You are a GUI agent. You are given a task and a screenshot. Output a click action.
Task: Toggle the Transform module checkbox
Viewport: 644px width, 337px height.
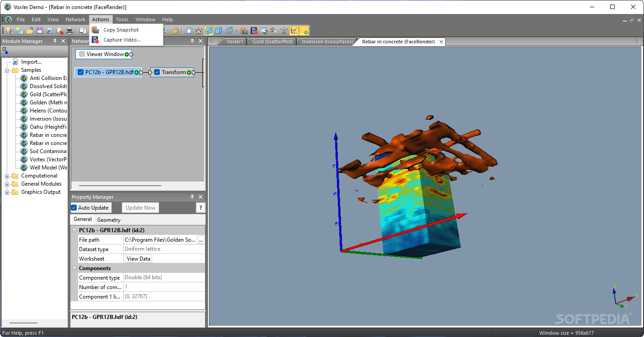[157, 72]
